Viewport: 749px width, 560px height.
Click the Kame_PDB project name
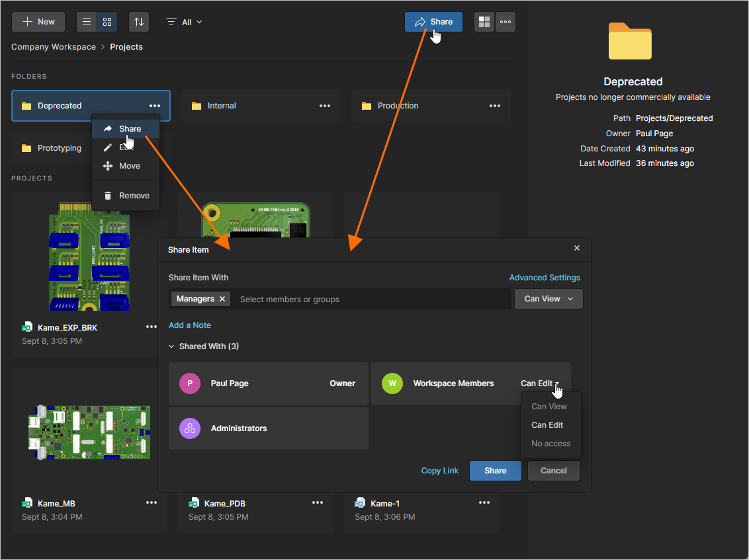224,504
